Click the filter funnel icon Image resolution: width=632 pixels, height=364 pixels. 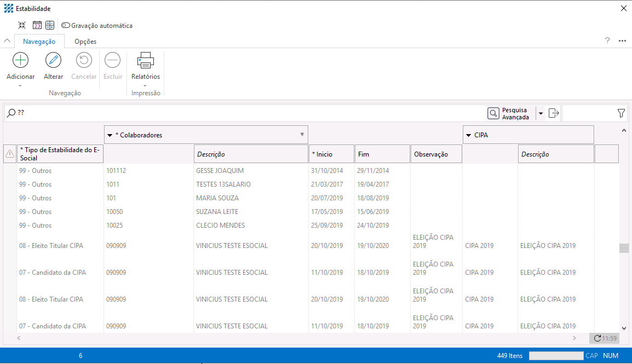pos(621,113)
